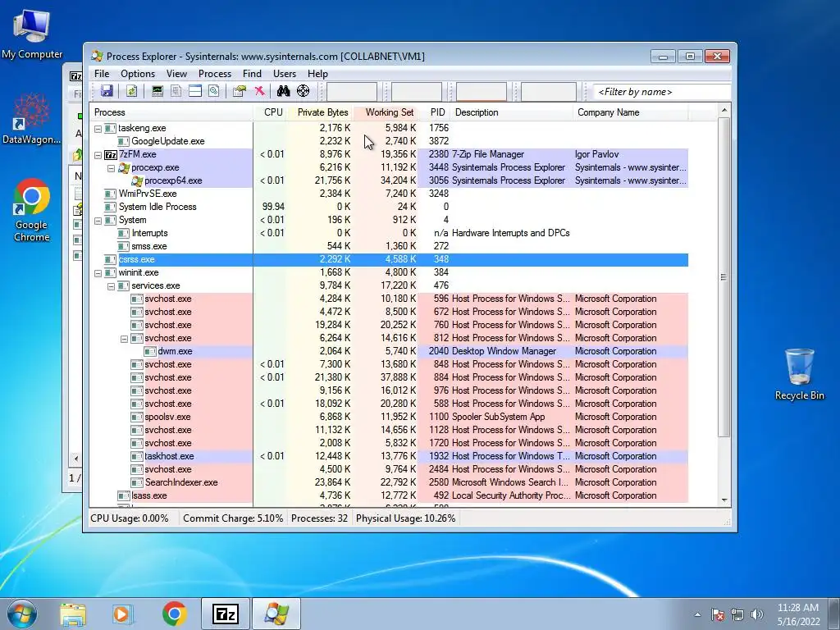Click the red X Kill Process icon

[259, 91]
